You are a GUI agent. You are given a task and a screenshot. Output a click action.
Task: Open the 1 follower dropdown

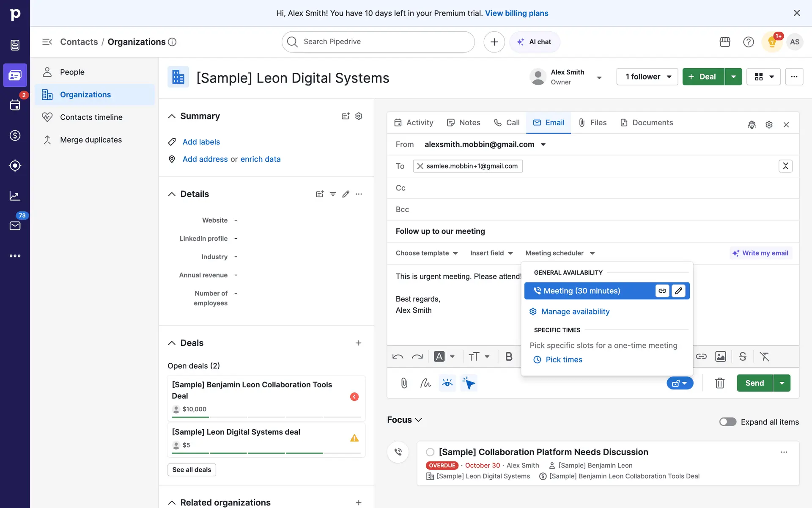click(x=647, y=77)
